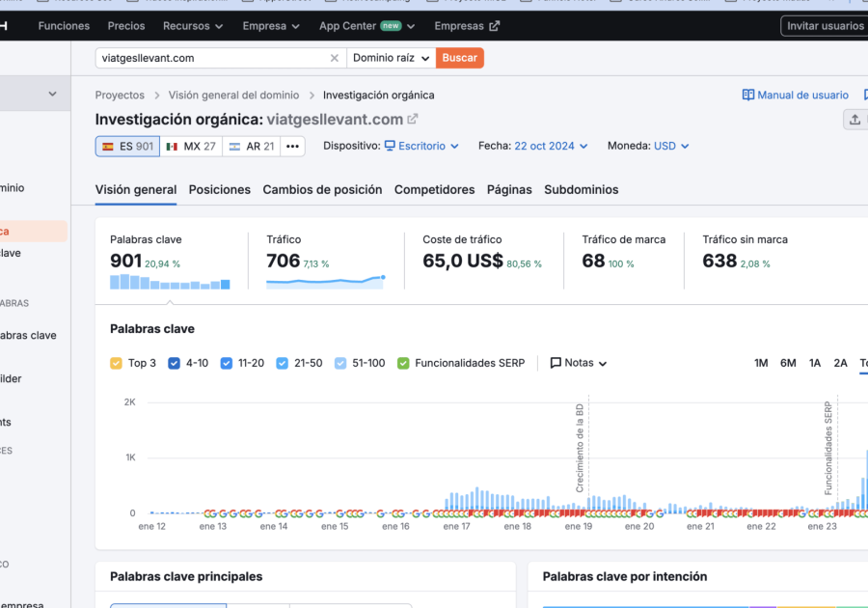Viewport: 868px width, 608px height.
Task: Collapse the sidebar section chevron
Action: (52, 94)
